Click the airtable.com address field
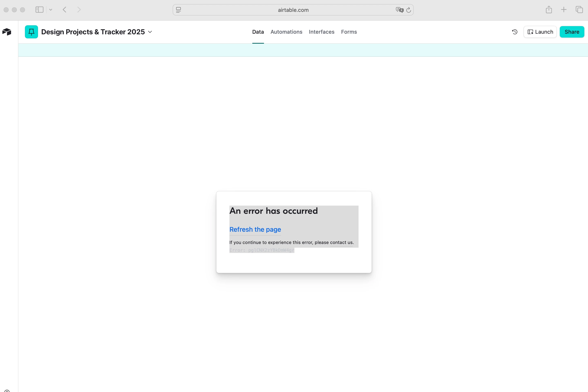This screenshot has height=392, width=588. pyautogui.click(x=293, y=10)
